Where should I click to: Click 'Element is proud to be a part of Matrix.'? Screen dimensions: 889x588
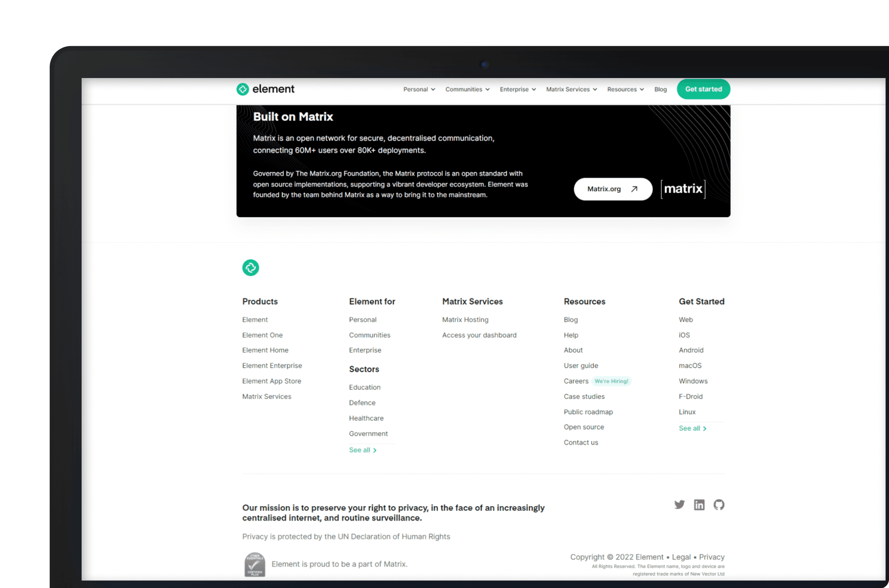pos(339,564)
